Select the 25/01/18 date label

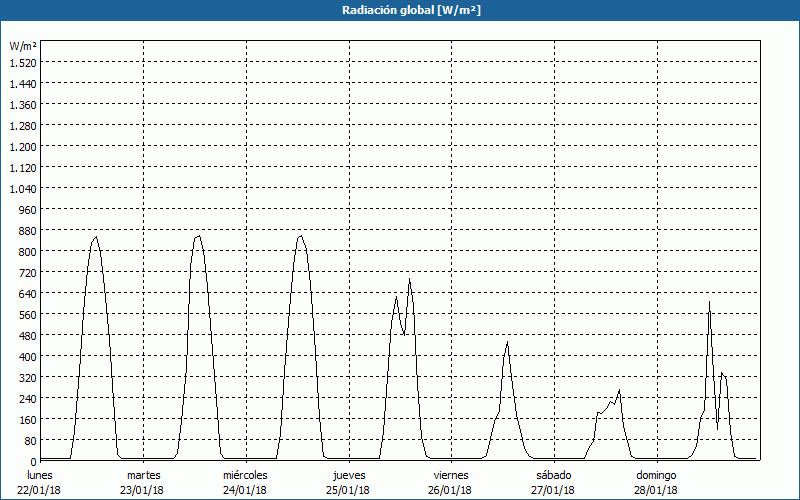(x=349, y=490)
